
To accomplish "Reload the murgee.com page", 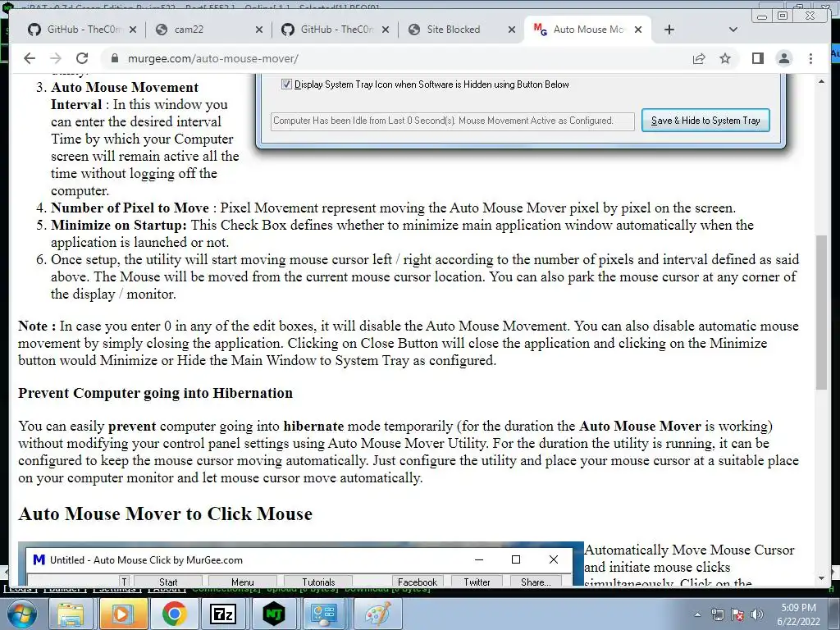I will 82,58.
